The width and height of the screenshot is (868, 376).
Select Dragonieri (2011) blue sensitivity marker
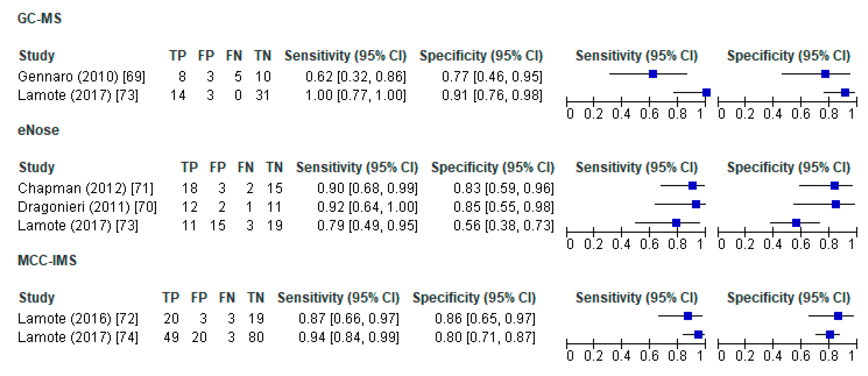696,204
